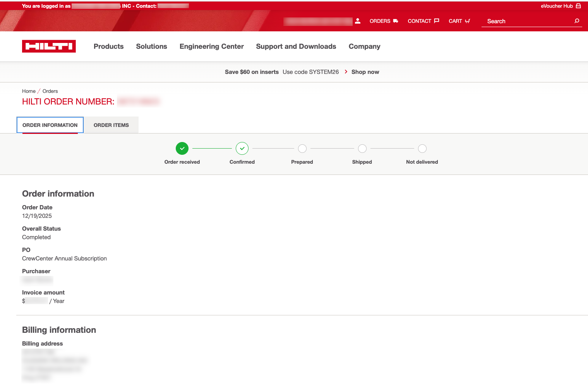Open the Contact link
This screenshot has width=588, height=392.
click(x=419, y=21)
